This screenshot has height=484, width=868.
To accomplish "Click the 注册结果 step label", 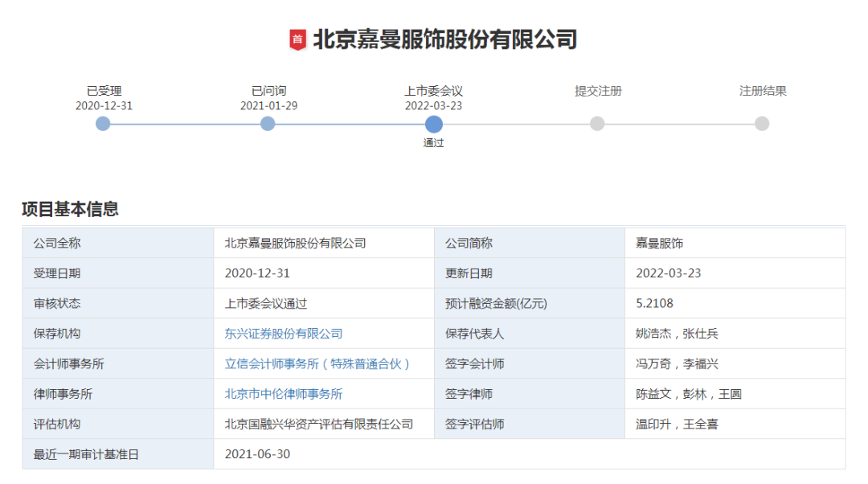I will coord(763,91).
